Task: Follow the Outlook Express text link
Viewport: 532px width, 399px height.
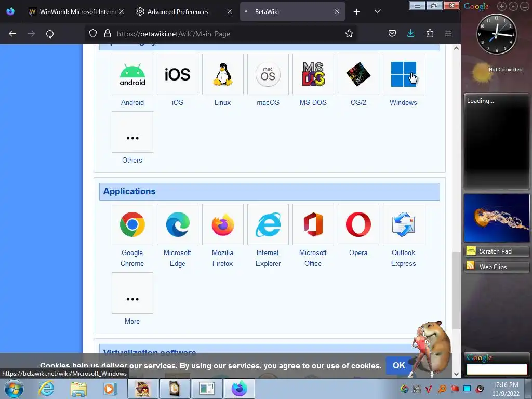Action: pyautogui.click(x=403, y=258)
